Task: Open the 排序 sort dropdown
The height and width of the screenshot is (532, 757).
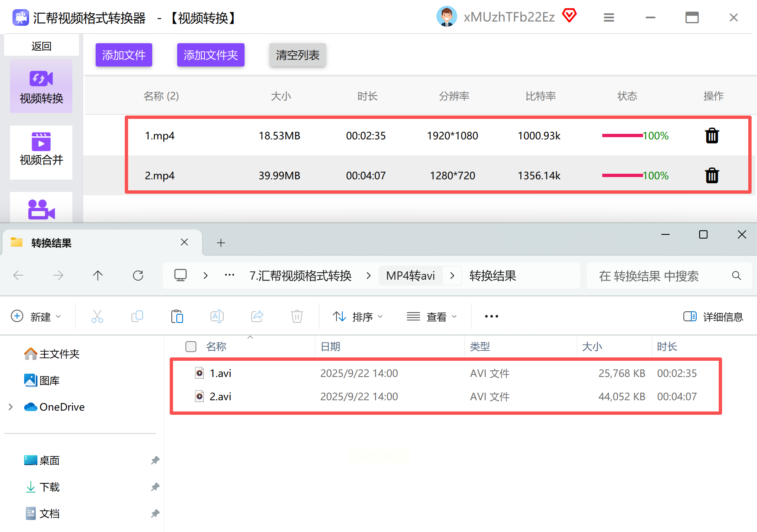Action: [358, 317]
